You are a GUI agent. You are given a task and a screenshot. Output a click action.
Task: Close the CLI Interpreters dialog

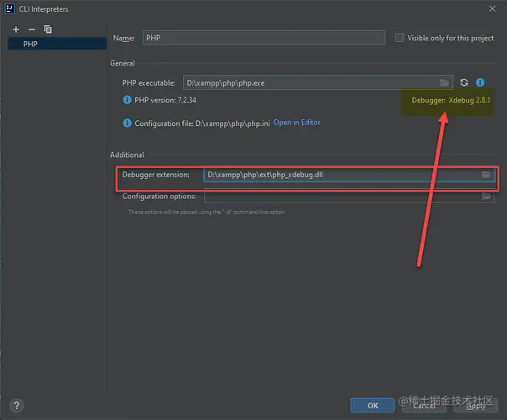tap(492, 8)
